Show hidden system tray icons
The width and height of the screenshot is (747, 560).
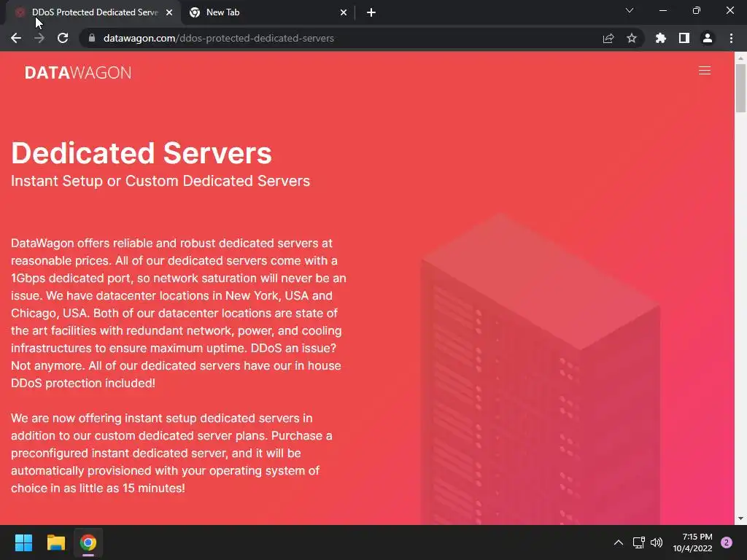pyautogui.click(x=619, y=542)
